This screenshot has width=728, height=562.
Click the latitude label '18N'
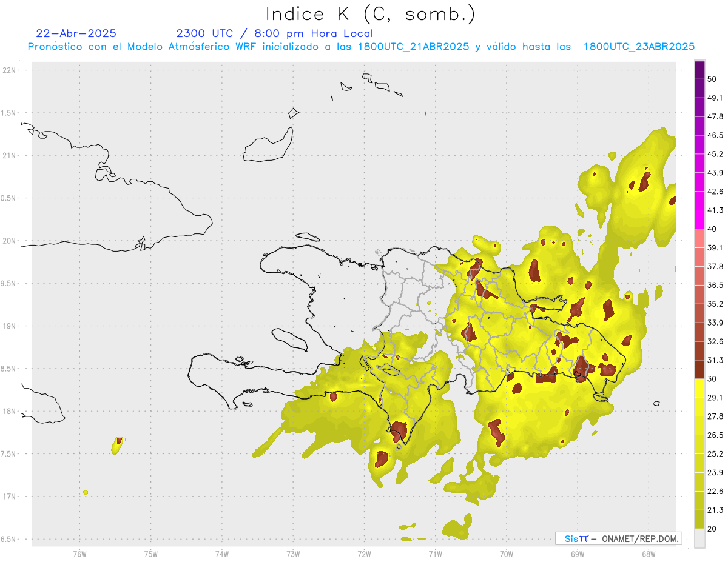point(10,412)
